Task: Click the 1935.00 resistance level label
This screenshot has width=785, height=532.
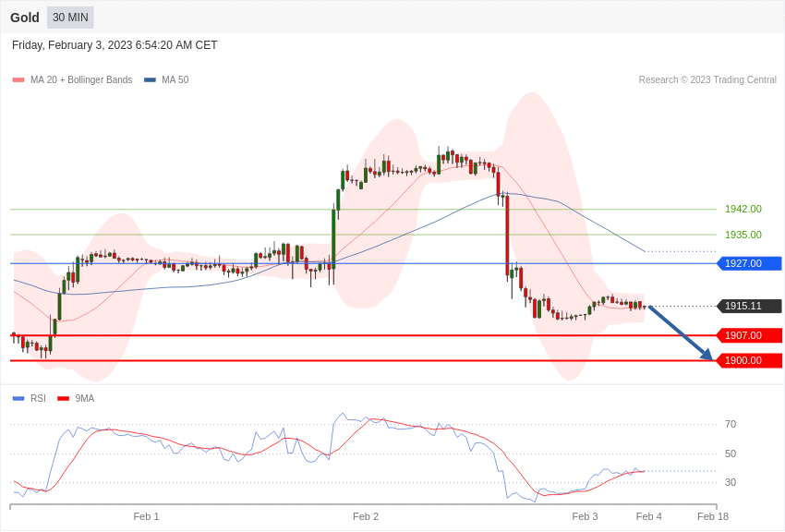Action: tap(743, 235)
